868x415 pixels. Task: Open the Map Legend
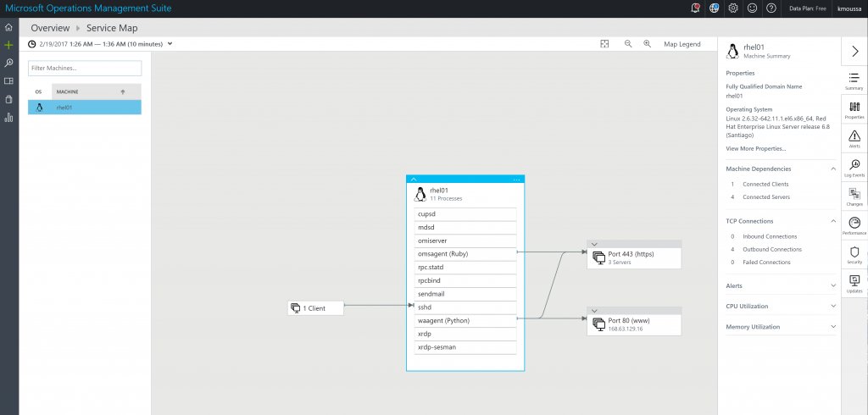click(682, 44)
